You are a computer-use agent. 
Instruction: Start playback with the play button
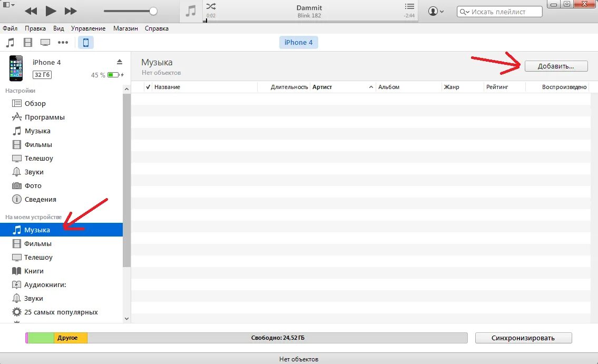tap(51, 11)
